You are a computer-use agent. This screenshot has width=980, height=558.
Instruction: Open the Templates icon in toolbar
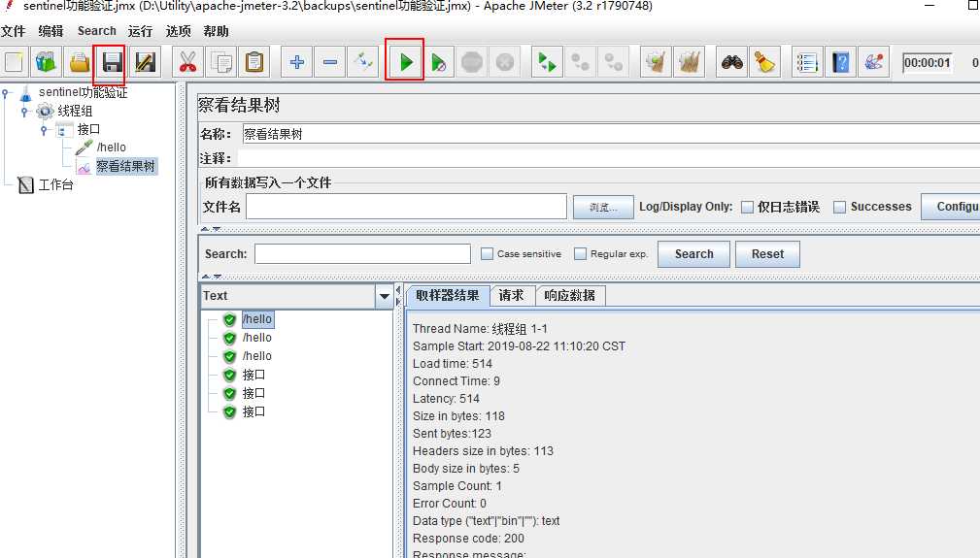click(46, 62)
